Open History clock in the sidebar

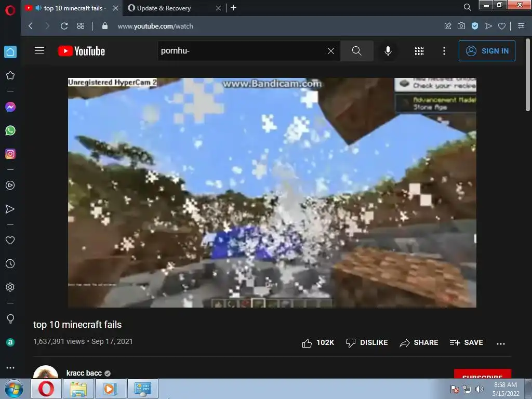tap(10, 263)
